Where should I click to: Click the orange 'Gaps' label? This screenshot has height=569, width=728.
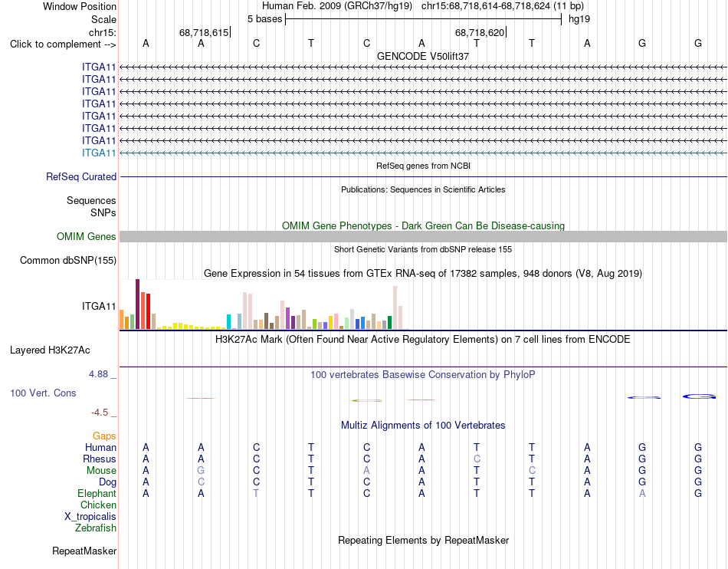point(104,436)
